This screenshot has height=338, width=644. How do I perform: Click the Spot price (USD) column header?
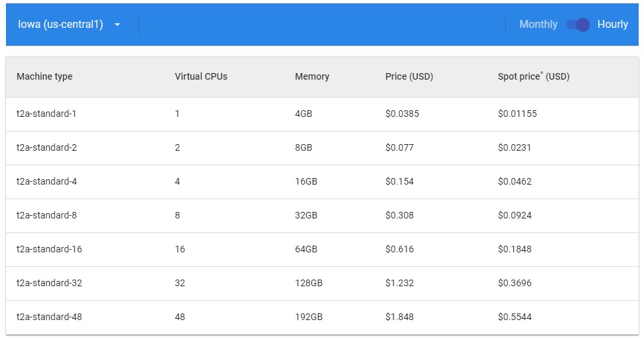tap(533, 76)
